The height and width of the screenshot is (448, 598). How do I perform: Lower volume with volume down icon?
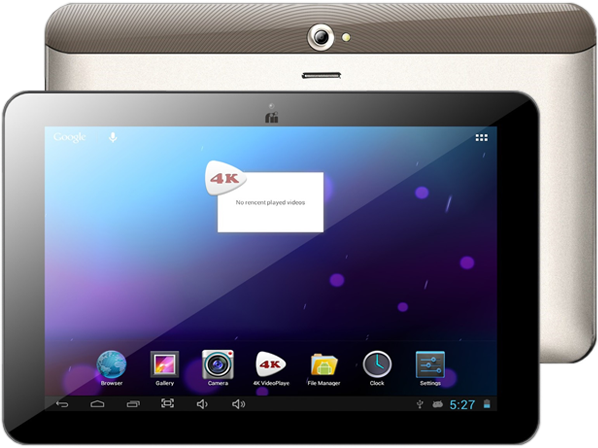point(202,404)
